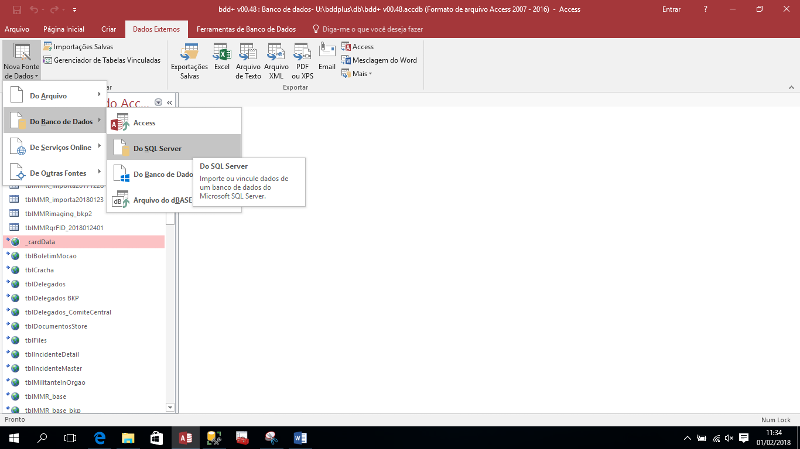Select tblMMRqrFID_2018012401 table

pyautogui.click(x=84, y=228)
